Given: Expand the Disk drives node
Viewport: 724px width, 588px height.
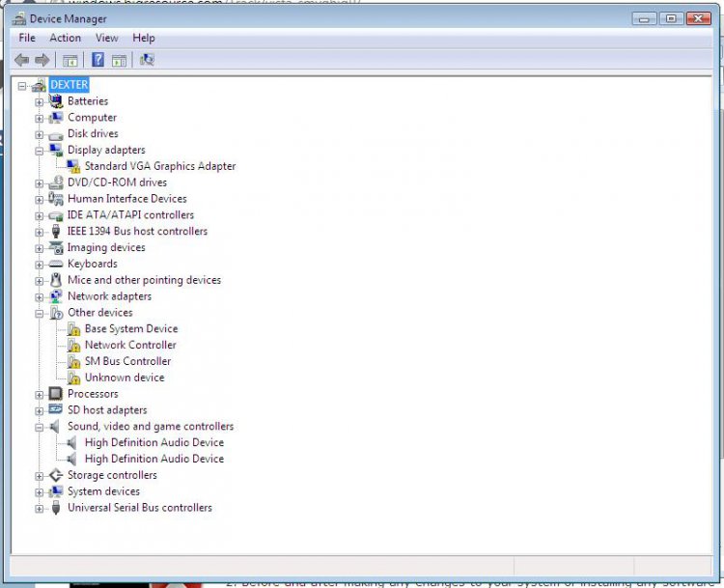Looking at the screenshot, I should click(x=39, y=134).
